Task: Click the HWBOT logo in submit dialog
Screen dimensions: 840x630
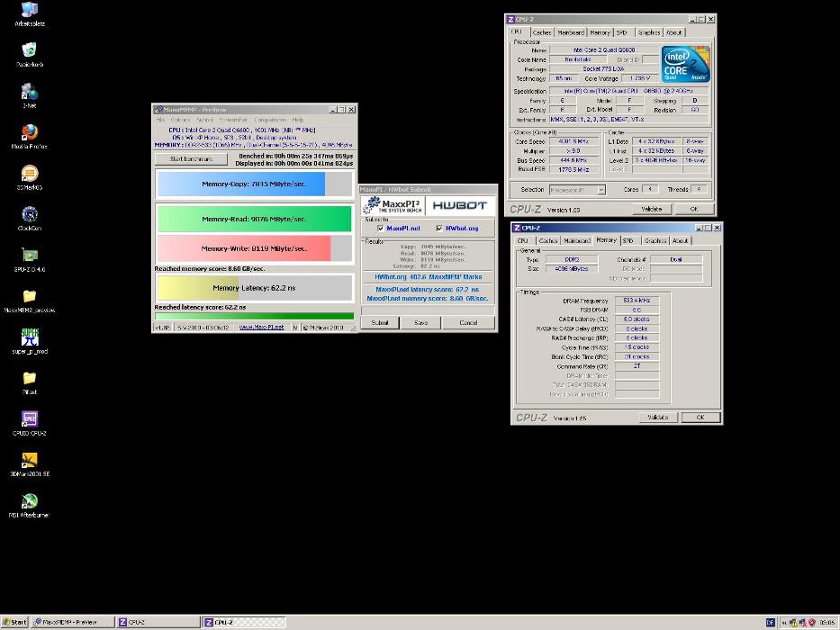Action: 460,205
